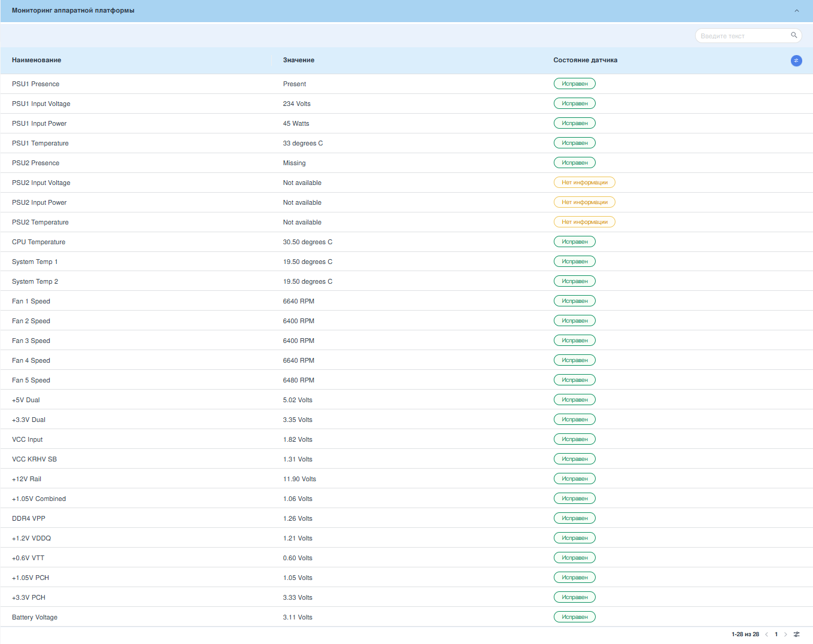
Task: Click the 'Missing' value for PSU2 Presence
Action: 294,163
